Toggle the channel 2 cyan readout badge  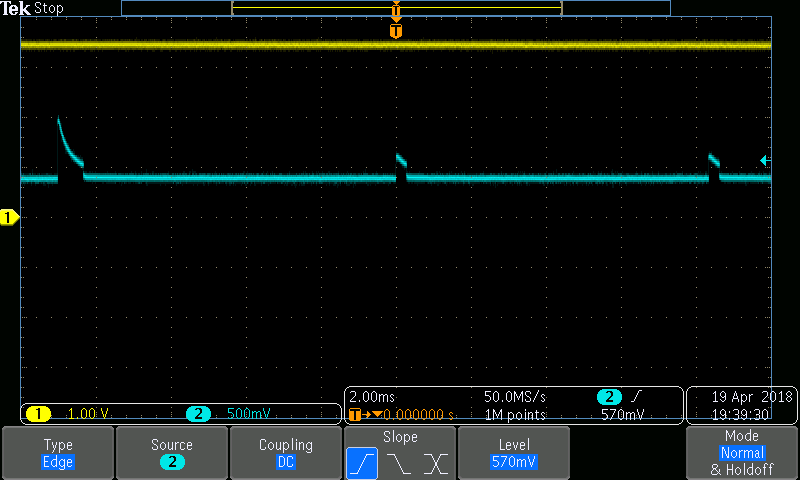(198, 414)
